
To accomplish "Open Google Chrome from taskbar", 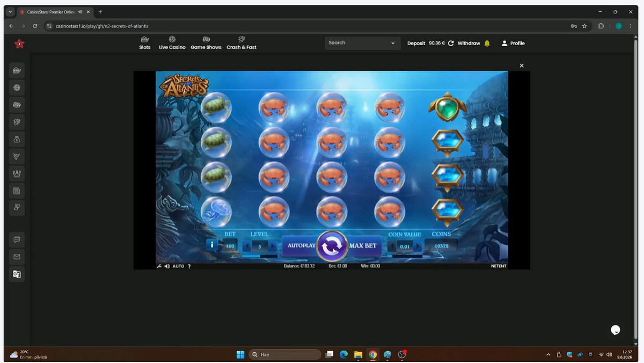I will 372,354.
